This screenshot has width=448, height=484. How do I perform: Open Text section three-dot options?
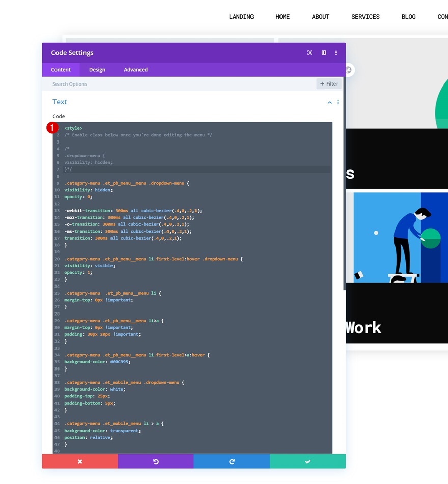click(338, 102)
